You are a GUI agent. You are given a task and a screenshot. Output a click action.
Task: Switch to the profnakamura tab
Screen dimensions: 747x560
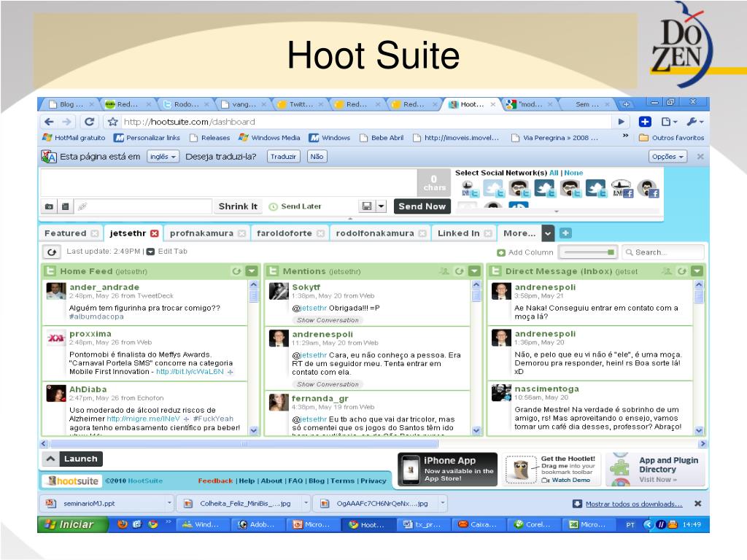point(201,233)
